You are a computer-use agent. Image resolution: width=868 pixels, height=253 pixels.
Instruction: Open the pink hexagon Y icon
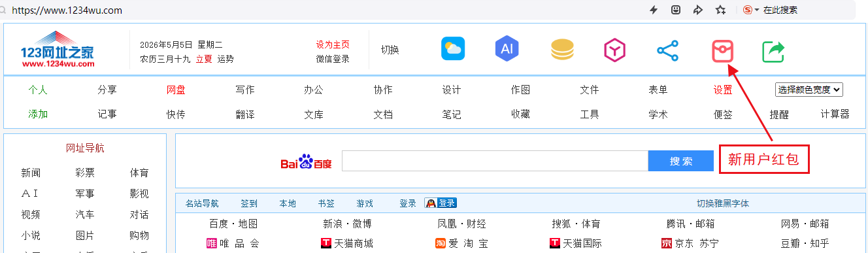(x=615, y=50)
